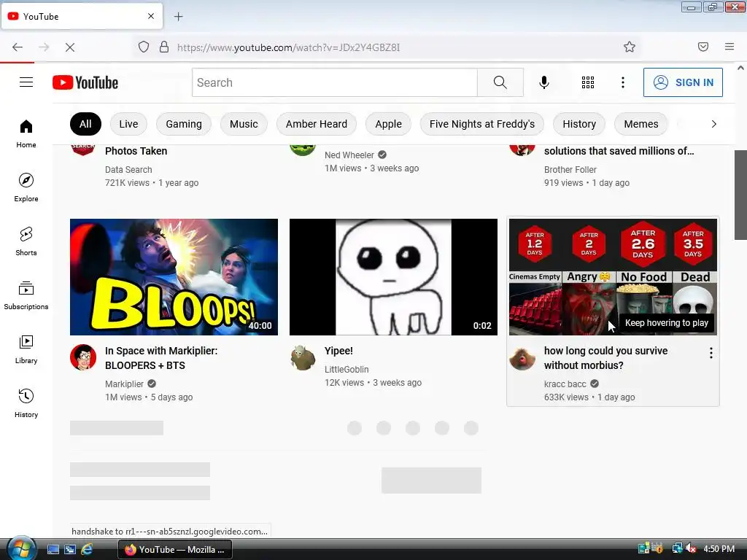The height and width of the screenshot is (560, 747).
Task: Select the Amber Heard chip
Action: [317, 124]
